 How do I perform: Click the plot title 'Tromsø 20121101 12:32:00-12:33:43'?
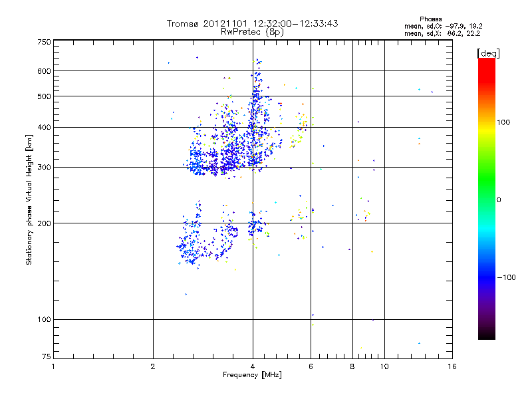pyautogui.click(x=252, y=23)
